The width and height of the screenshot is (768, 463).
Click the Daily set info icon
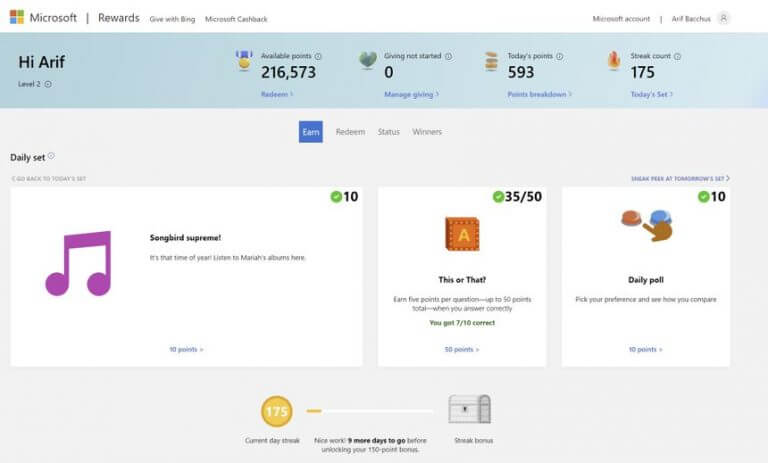[51, 156]
